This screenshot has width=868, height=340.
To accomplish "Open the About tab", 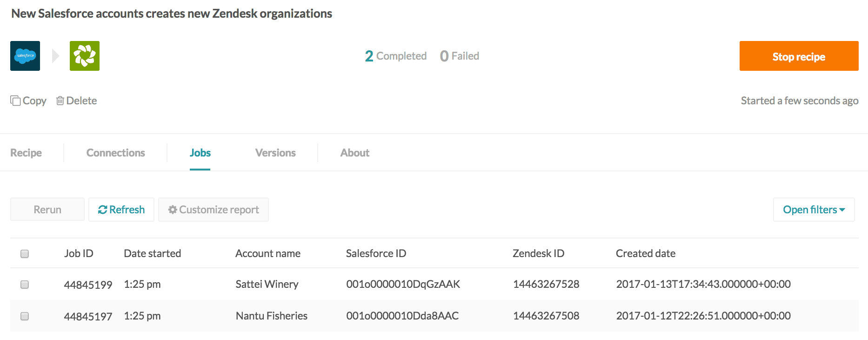I will pyautogui.click(x=355, y=153).
